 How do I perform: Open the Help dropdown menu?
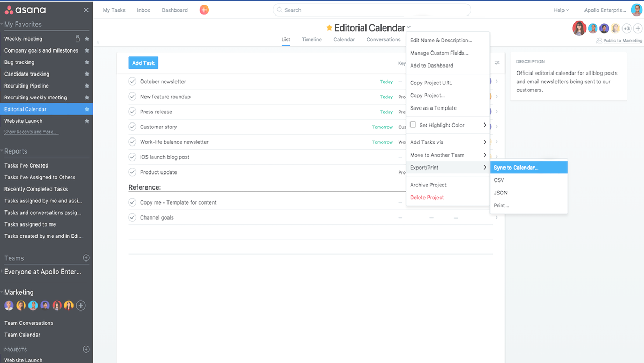561,10
